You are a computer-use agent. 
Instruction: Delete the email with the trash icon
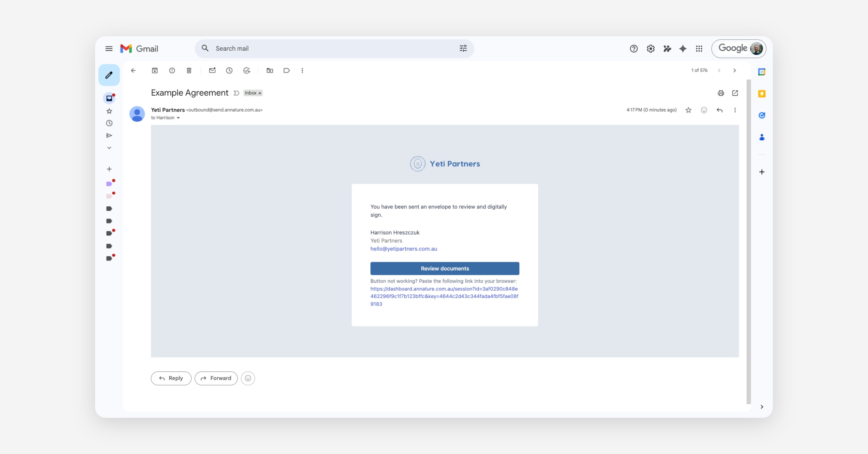pyautogui.click(x=189, y=71)
